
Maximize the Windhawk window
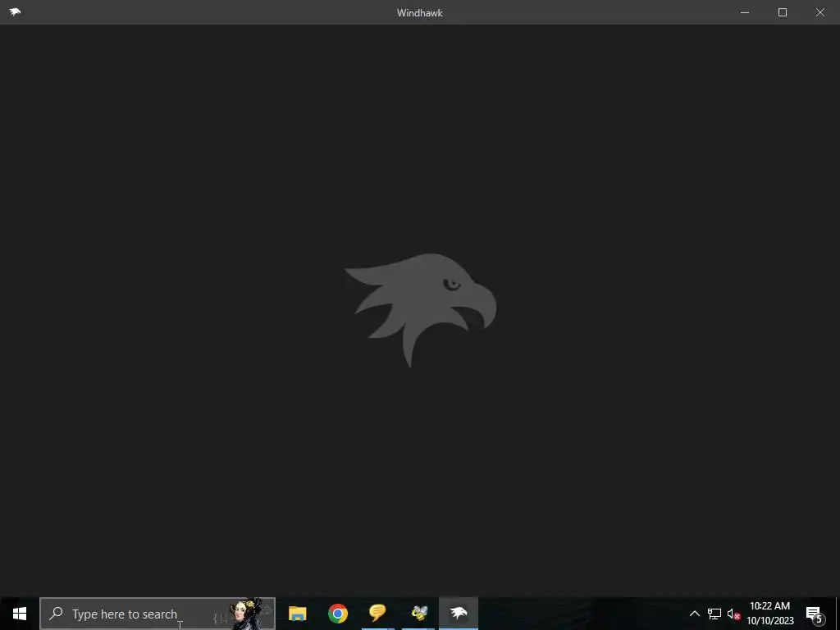[x=782, y=11]
